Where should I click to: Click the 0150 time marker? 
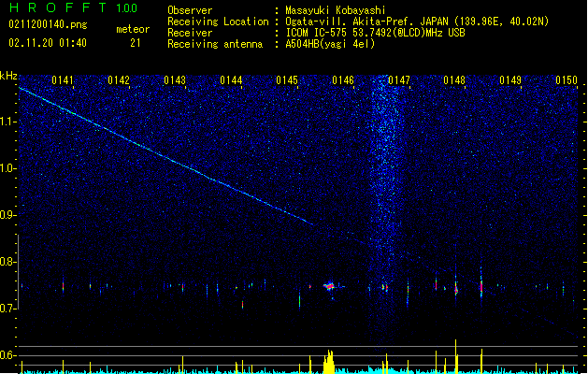566,80
